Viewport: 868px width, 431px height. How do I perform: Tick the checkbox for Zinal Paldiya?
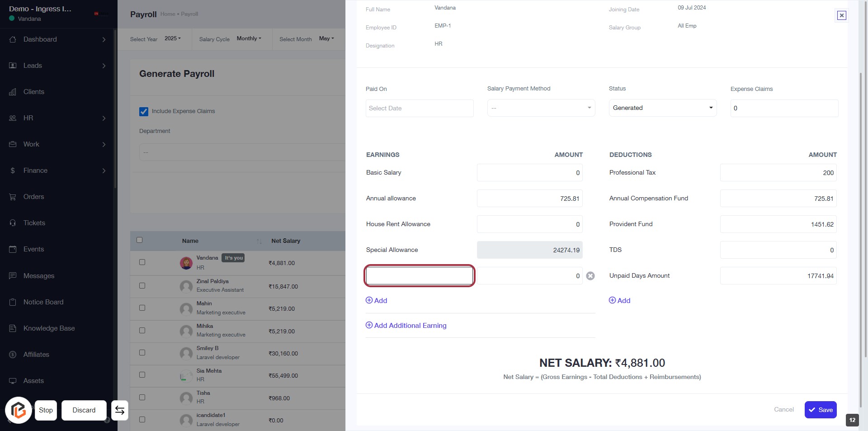coord(142,286)
